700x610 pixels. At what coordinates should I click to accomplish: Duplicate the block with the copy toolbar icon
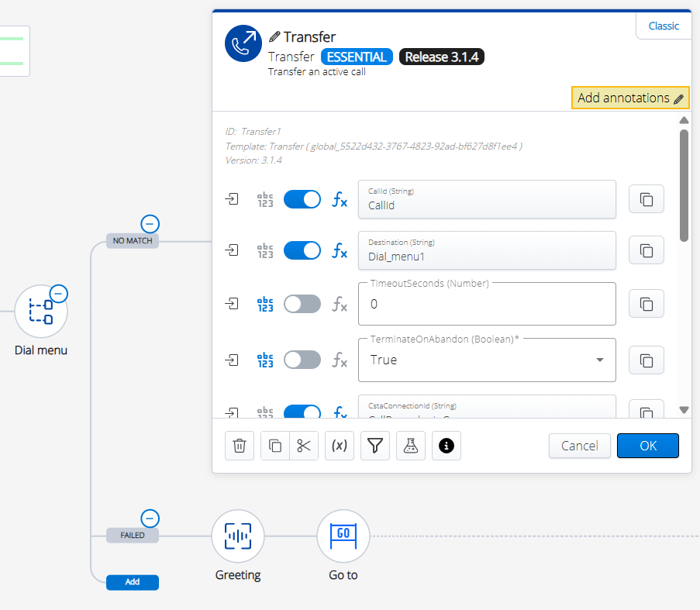pyautogui.click(x=274, y=446)
